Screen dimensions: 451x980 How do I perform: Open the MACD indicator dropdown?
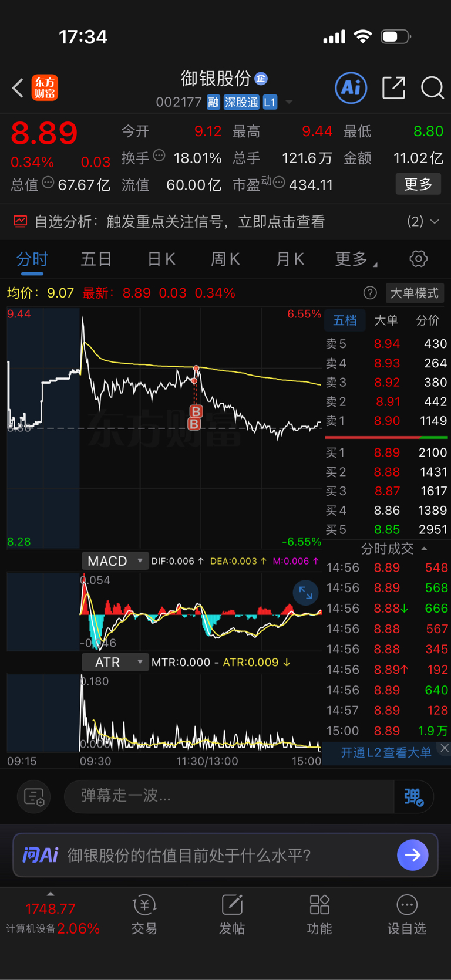[x=115, y=561]
